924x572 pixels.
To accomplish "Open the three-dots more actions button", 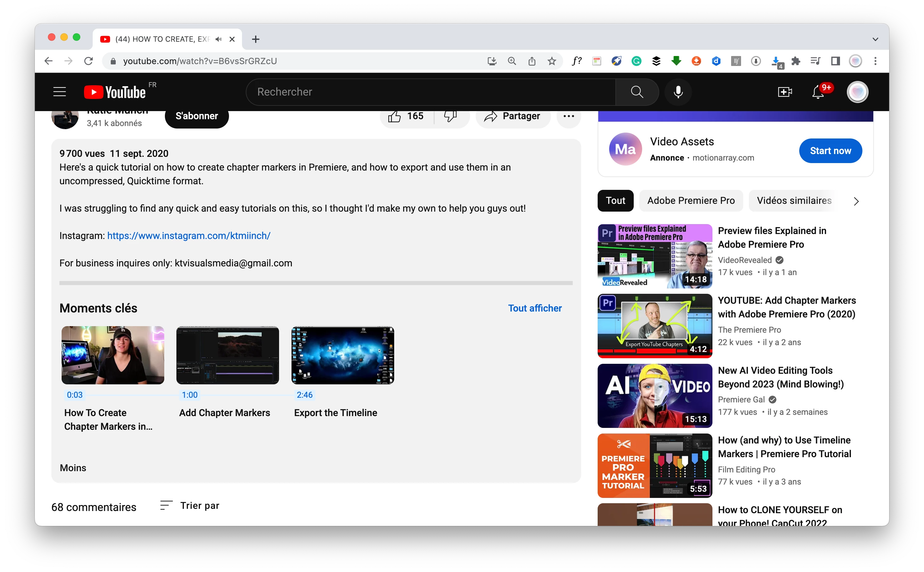I will 569,116.
